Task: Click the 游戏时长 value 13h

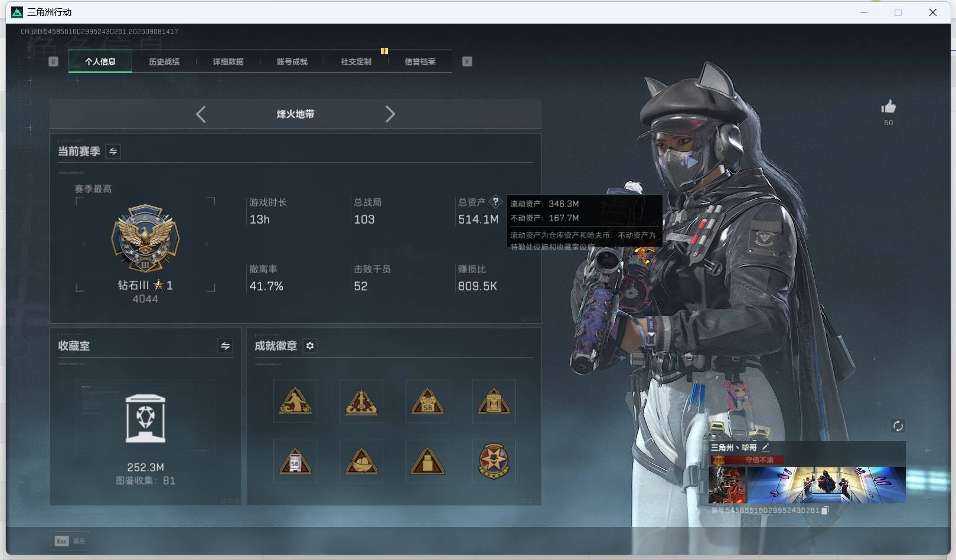Action: (260, 220)
